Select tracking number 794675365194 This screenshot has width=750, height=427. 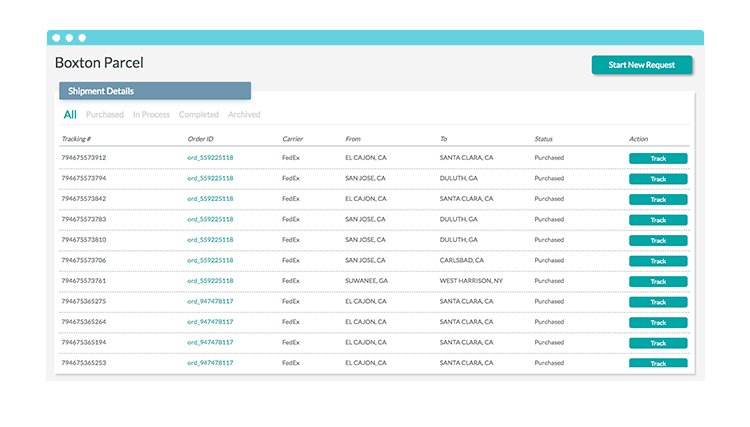tap(84, 342)
